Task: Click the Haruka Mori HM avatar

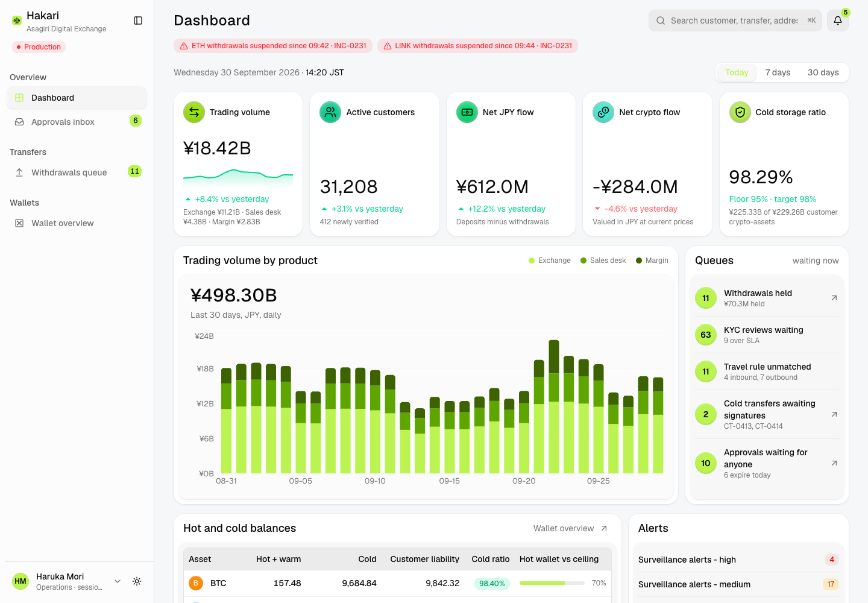Action: pyautogui.click(x=20, y=581)
